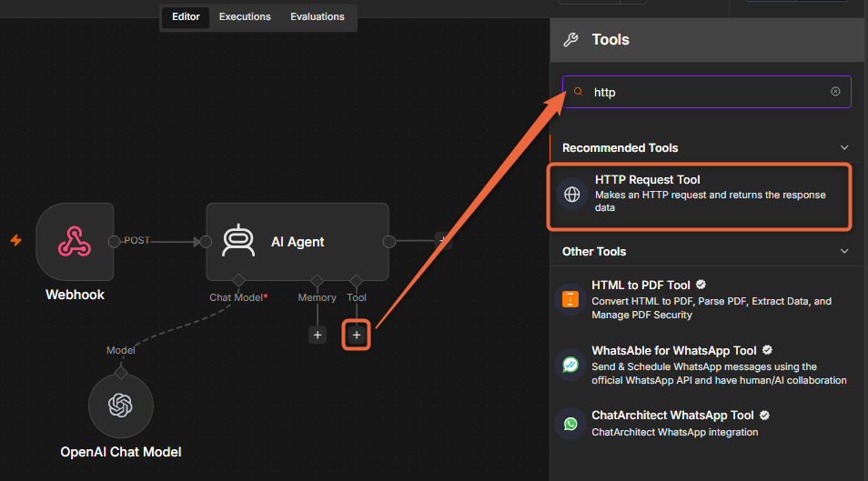Add memory with the Memory plus button
The width and height of the screenshot is (868, 481).
[318, 335]
